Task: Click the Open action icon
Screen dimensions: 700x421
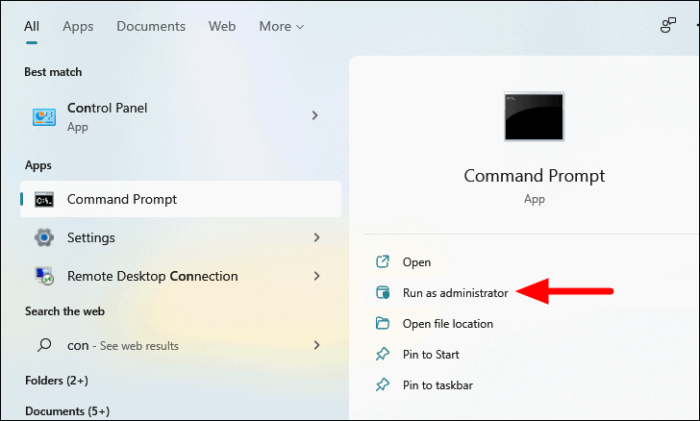Action: (x=383, y=262)
